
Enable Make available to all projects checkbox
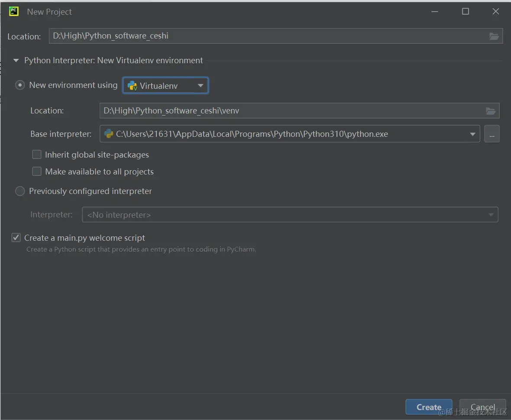37,171
